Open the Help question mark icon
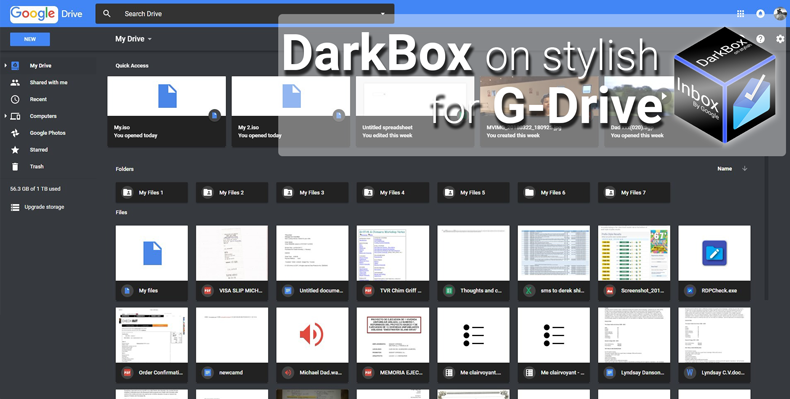 click(x=760, y=39)
